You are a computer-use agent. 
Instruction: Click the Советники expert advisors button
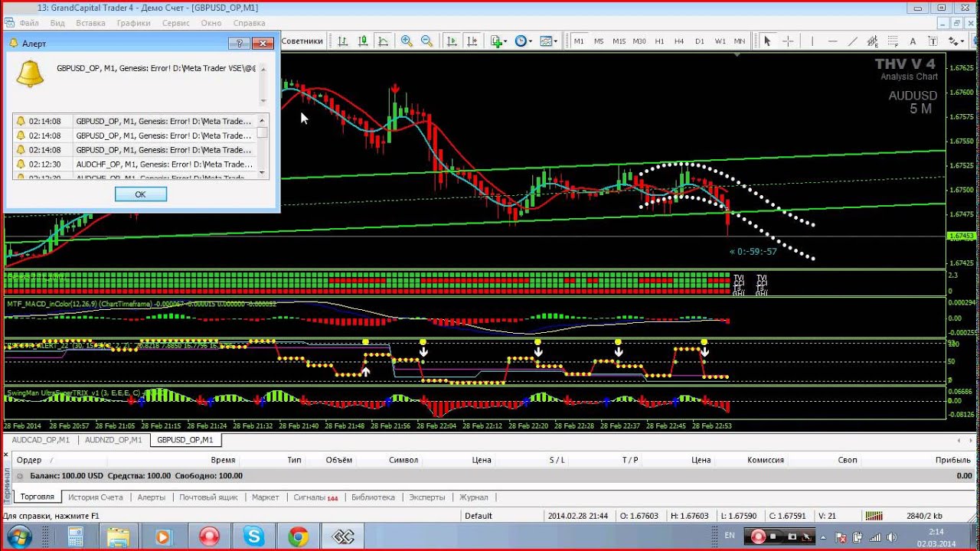point(302,41)
